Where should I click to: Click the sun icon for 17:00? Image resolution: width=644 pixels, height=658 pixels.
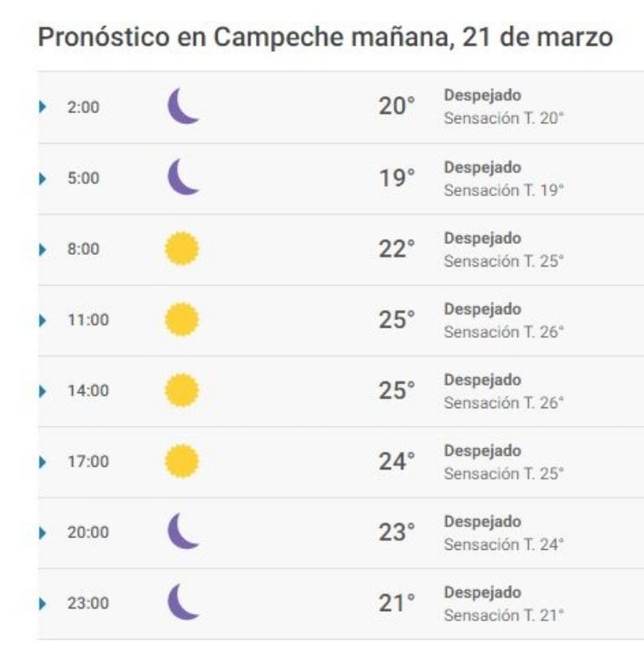(x=182, y=461)
